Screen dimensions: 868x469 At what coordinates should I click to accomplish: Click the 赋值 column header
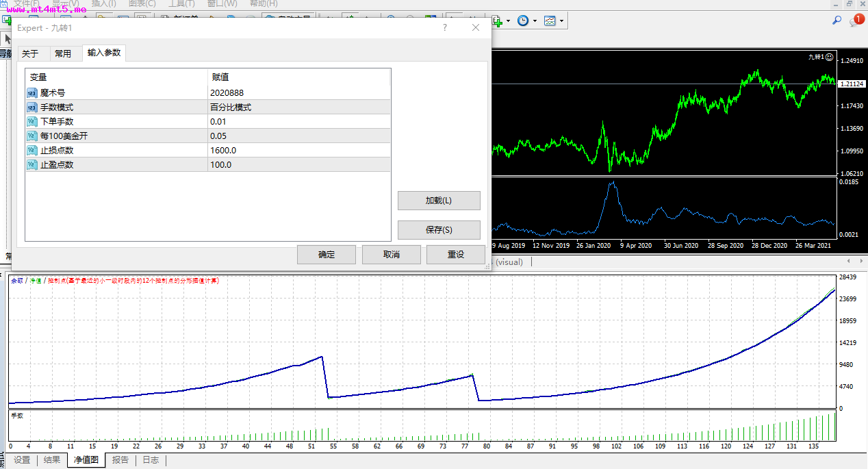point(299,77)
